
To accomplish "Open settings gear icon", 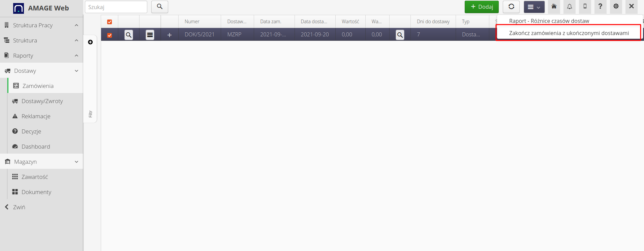I will (x=616, y=7).
